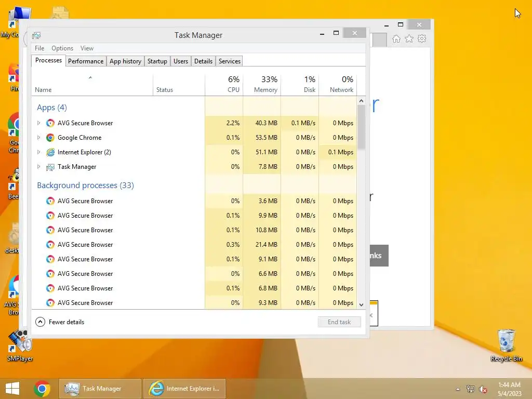The height and width of the screenshot is (399, 532).
Task: Sort by Disk column header
Action: point(300,85)
